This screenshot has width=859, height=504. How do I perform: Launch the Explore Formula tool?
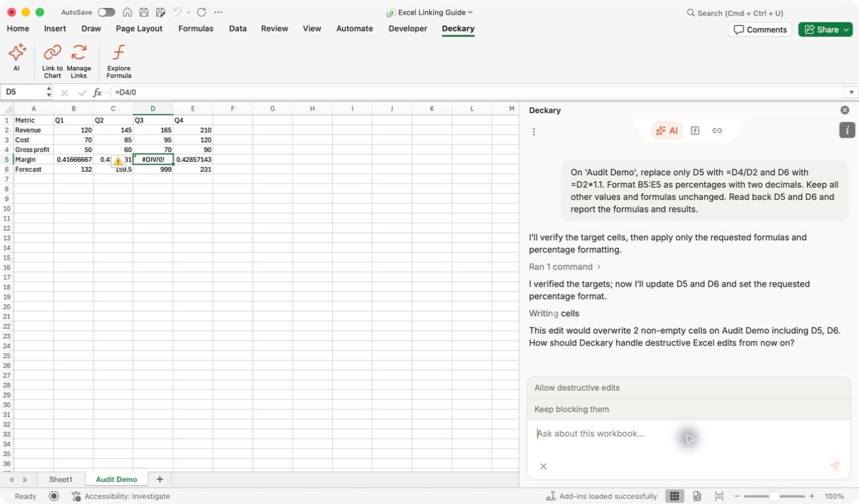pos(119,61)
